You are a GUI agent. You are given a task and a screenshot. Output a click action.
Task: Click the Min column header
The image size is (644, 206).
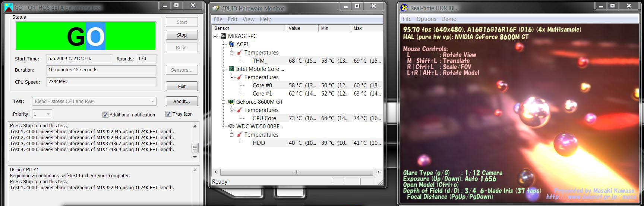[335, 28]
